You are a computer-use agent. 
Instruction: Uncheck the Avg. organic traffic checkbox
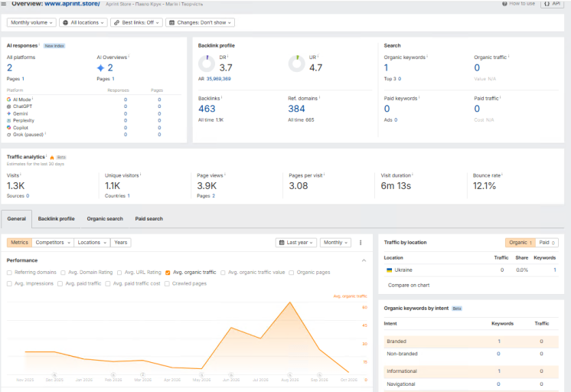click(x=168, y=273)
